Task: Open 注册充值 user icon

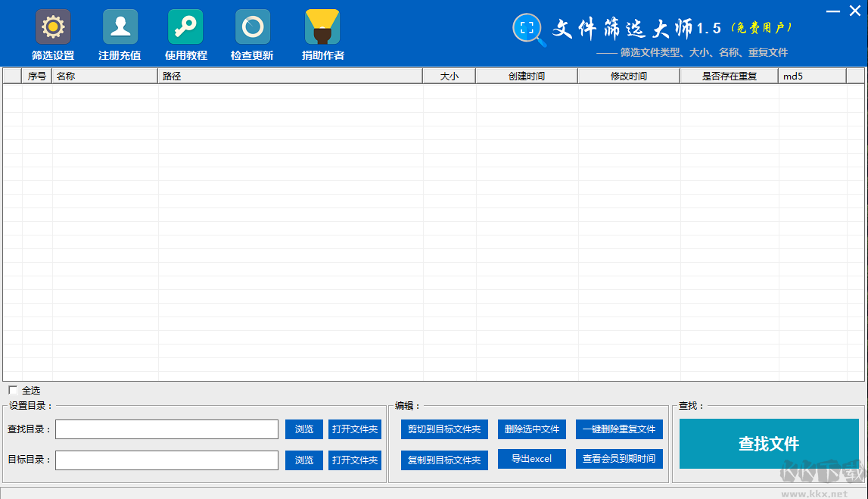Action: tap(120, 27)
